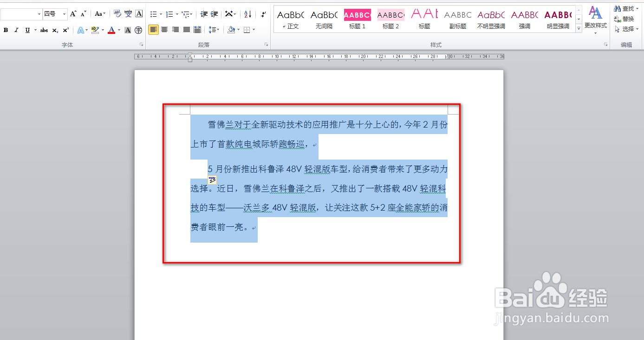
Task: Apply text effects glowing A icon
Action: (80, 30)
